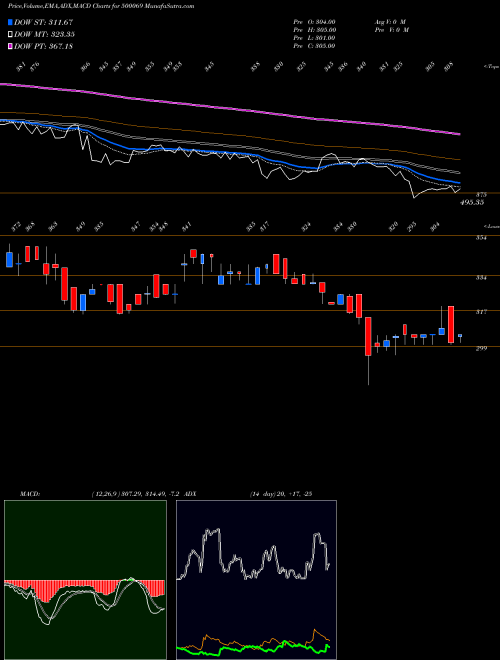Click the MACD panel heading label
Screen dimensions: 500x660
coord(30,494)
